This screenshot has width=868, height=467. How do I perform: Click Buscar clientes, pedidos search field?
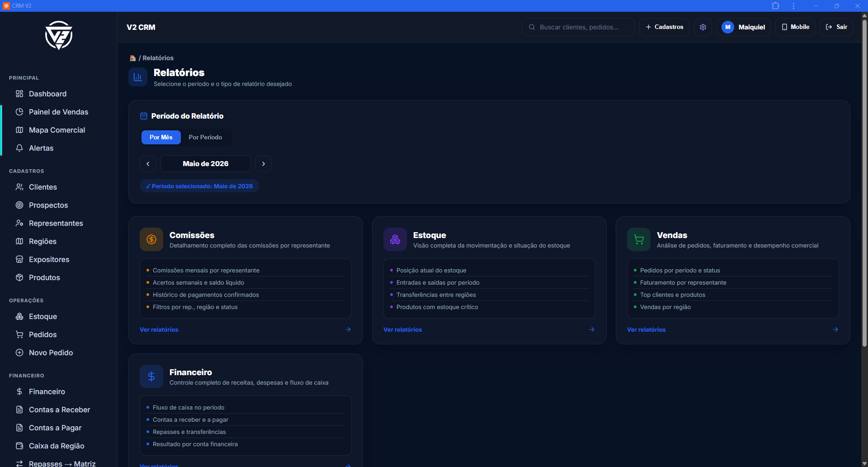pos(578,27)
